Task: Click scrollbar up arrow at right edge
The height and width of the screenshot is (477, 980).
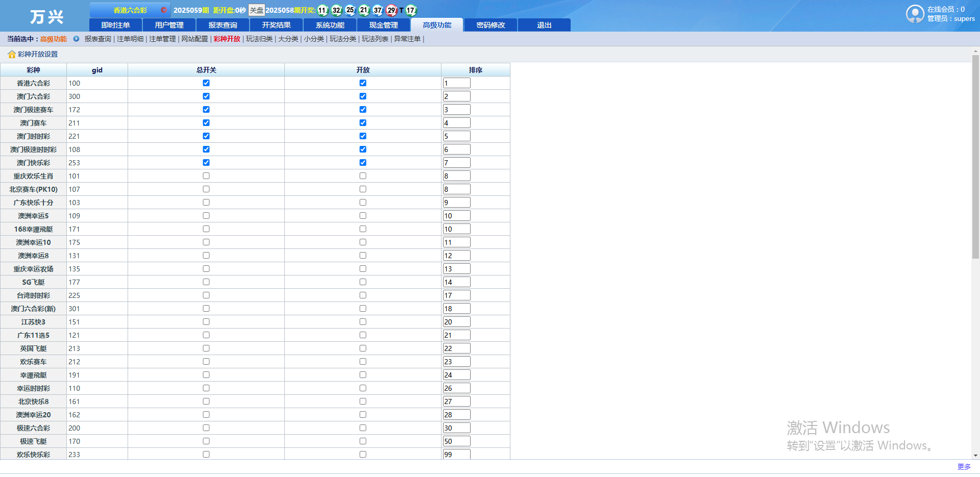Action: pyautogui.click(x=975, y=52)
